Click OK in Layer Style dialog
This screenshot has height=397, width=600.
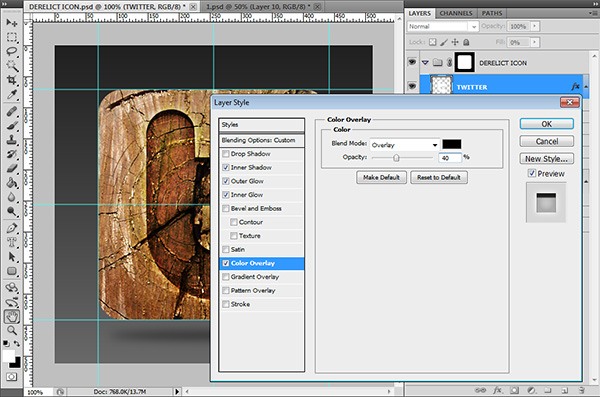[x=546, y=124]
